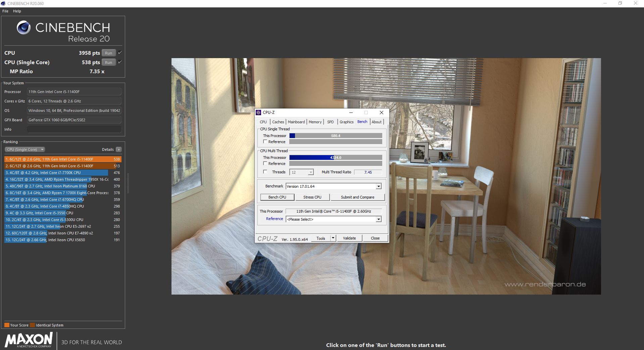Switch to the About tab
Image resolution: width=644 pixels, height=350 pixels.
pyautogui.click(x=377, y=122)
